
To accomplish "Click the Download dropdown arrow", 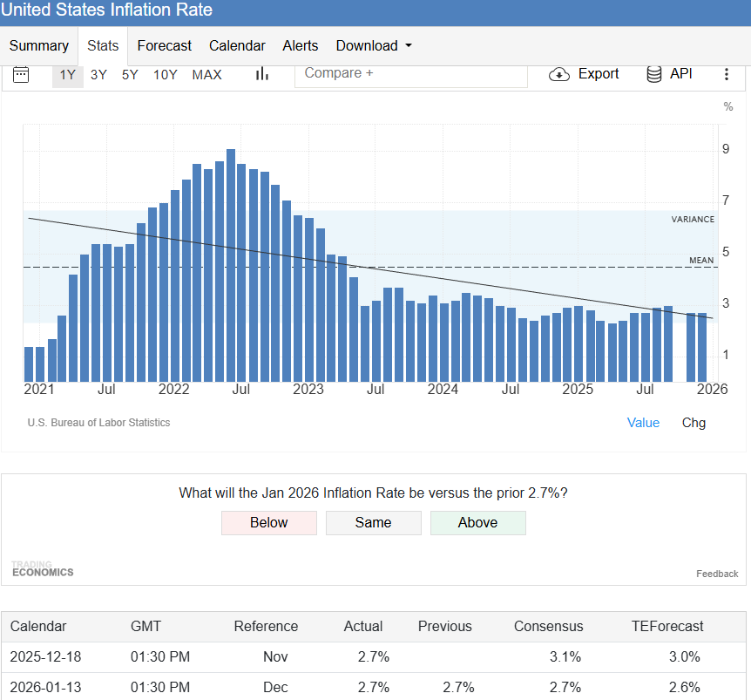I will click(409, 45).
